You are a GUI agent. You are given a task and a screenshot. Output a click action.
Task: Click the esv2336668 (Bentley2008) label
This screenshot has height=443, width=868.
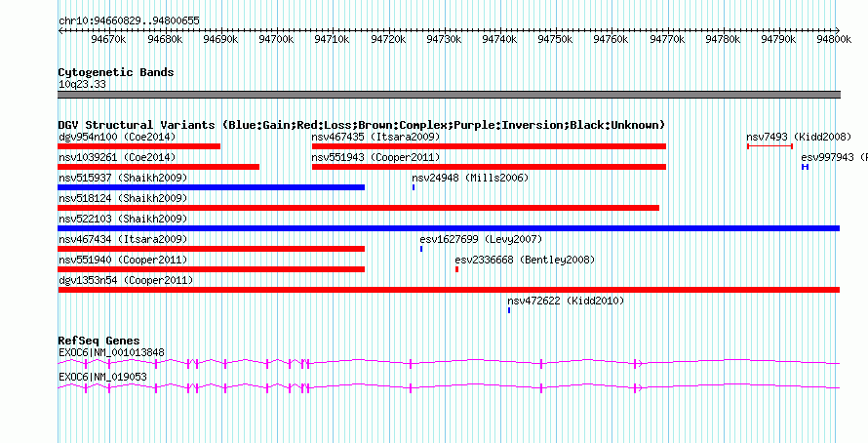525,260
